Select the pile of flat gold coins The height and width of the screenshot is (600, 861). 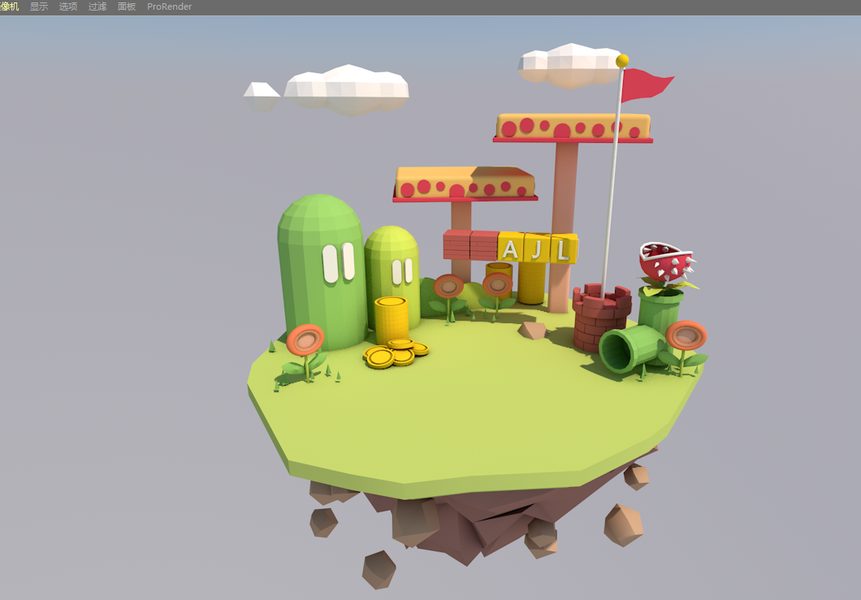(395, 353)
